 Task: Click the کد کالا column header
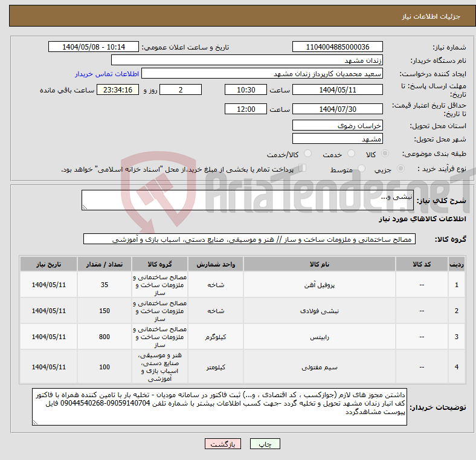point(422,264)
